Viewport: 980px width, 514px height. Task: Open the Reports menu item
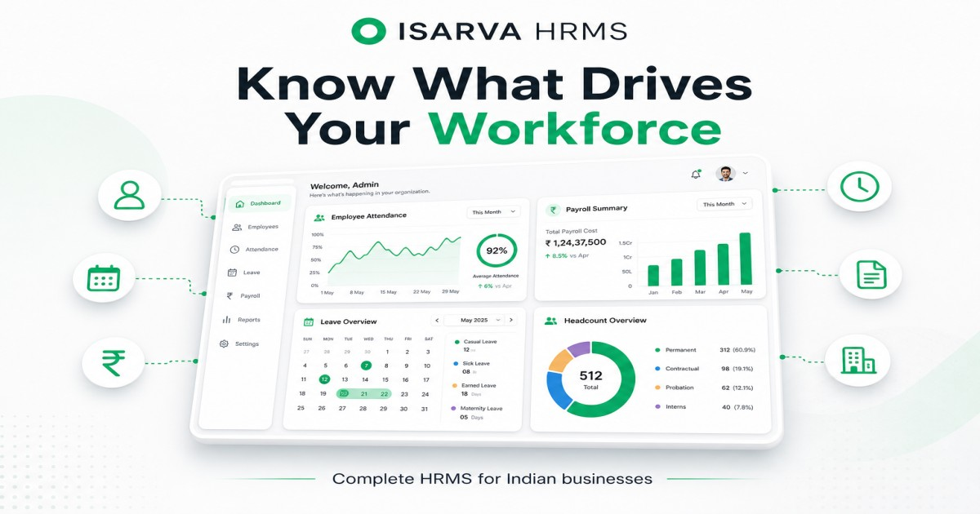241,320
